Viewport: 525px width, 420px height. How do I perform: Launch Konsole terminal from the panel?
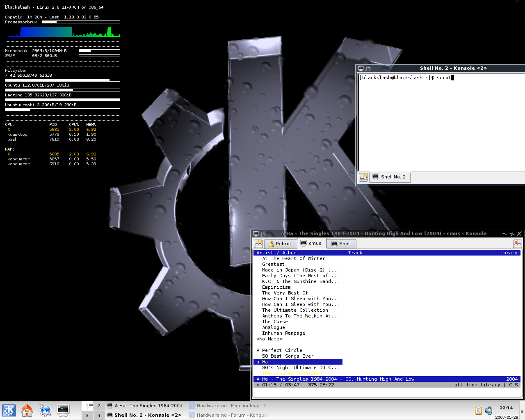(63, 411)
